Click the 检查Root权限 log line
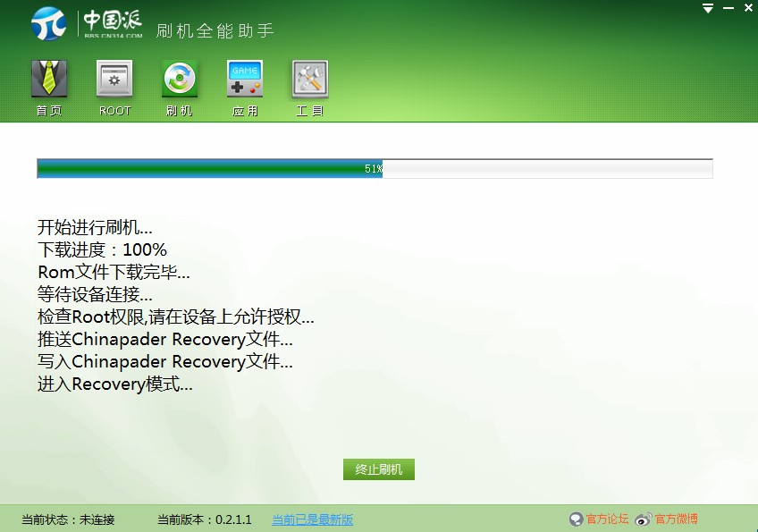Viewport: 758px width, 532px height. pos(176,317)
